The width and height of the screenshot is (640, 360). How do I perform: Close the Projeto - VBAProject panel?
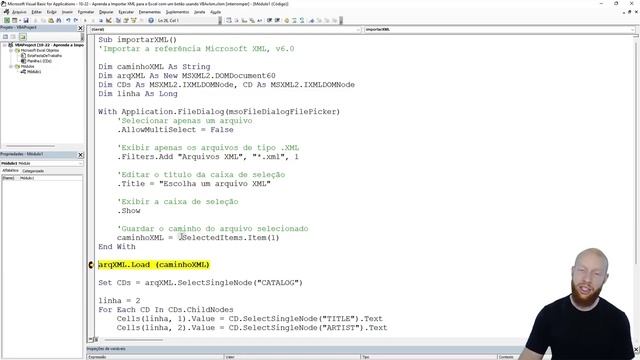[x=80, y=28]
